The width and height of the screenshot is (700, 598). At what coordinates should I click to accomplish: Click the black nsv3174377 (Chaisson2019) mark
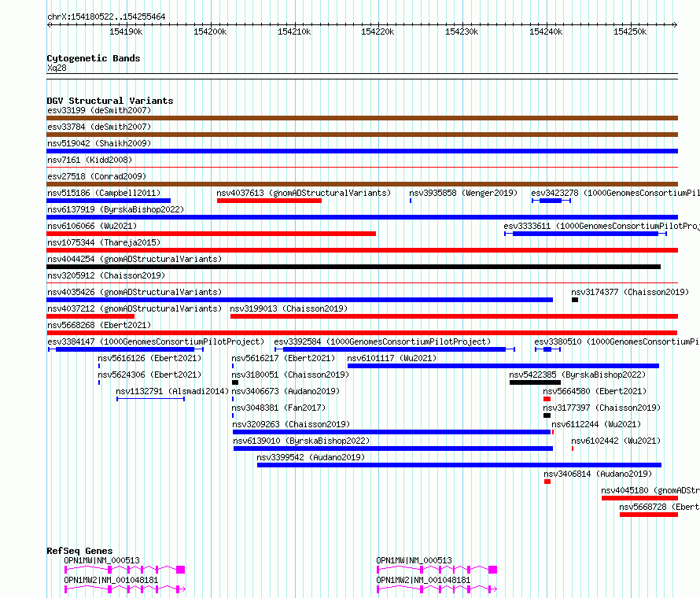point(575,300)
